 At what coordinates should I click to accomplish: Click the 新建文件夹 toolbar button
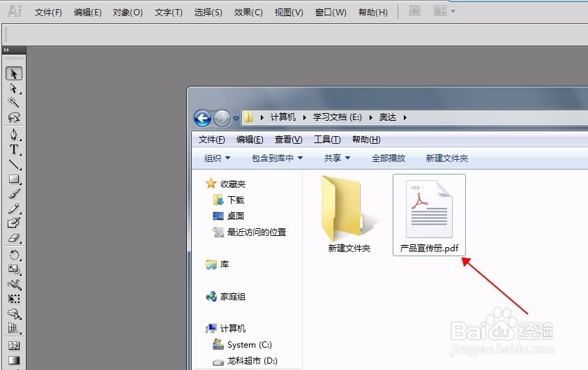coord(447,158)
